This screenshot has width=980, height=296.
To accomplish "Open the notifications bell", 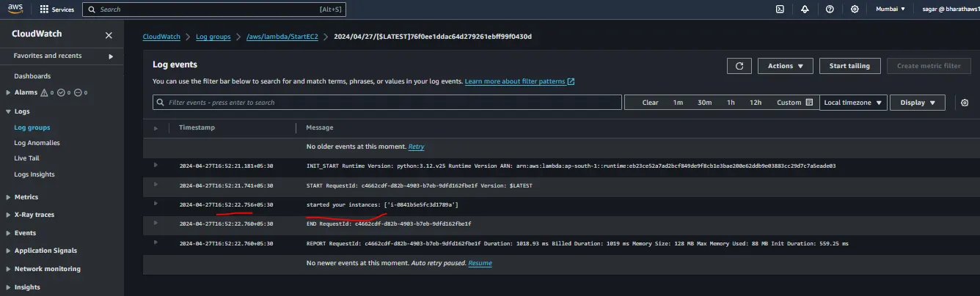I will point(805,10).
